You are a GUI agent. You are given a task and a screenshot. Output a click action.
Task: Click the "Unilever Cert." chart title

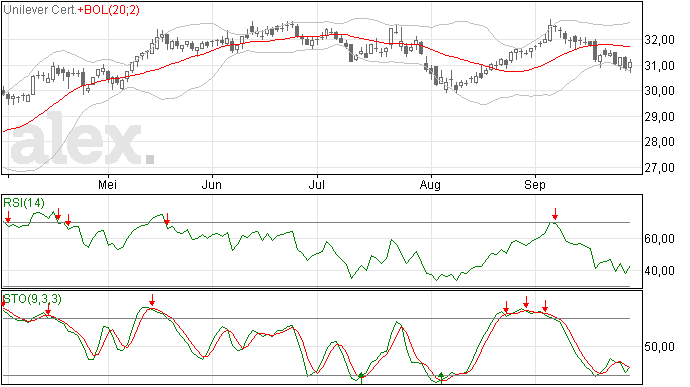pos(40,10)
